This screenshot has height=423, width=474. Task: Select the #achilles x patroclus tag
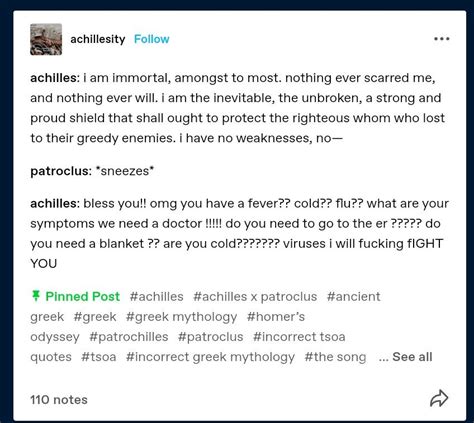255,296
